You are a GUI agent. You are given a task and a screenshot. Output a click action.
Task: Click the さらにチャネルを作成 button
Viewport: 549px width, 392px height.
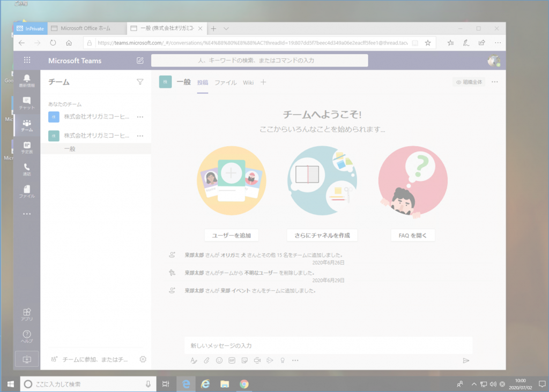322,235
